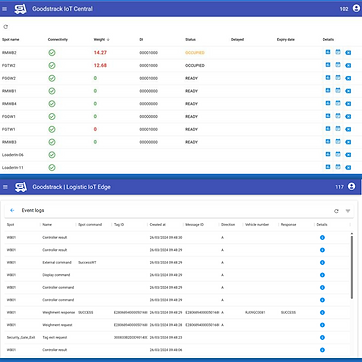The width and height of the screenshot is (362, 362).
Task: Click the rightmost details icon for FGOW2
Action: 348,78
